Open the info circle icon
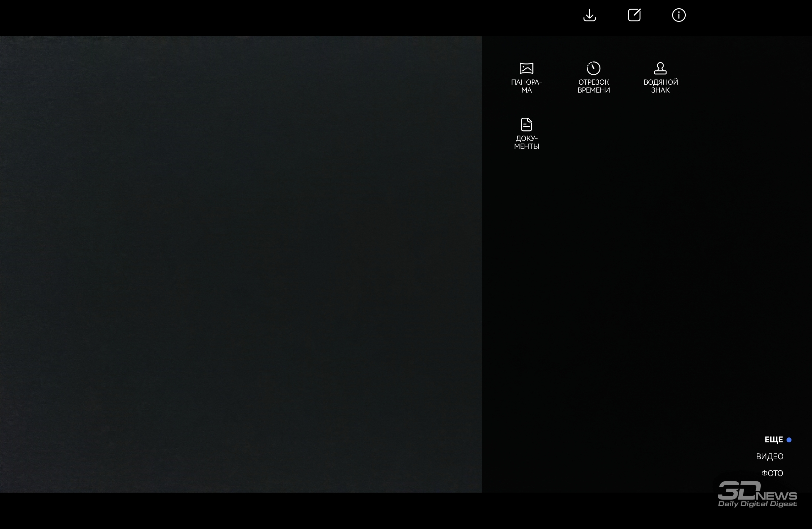Screen dimensions: 812x529 (x=679, y=15)
